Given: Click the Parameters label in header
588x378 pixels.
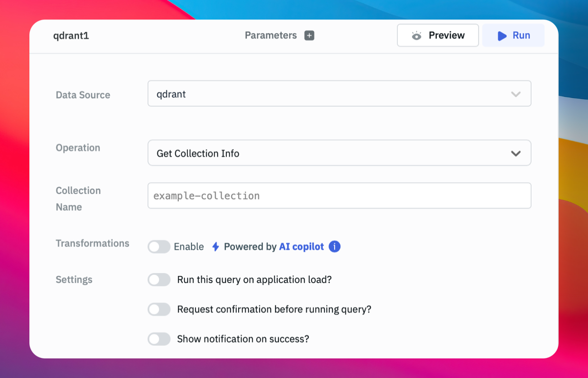Looking at the screenshot, I should tap(270, 35).
